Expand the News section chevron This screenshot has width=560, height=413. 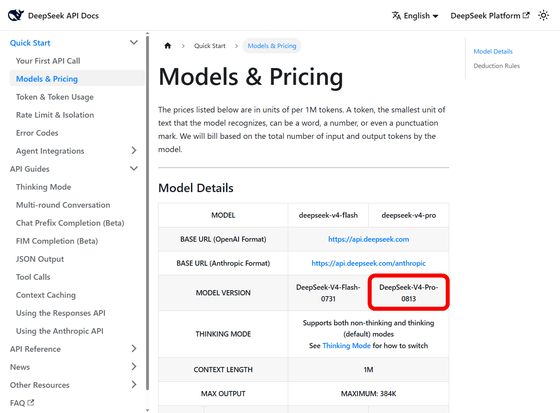[134, 366]
